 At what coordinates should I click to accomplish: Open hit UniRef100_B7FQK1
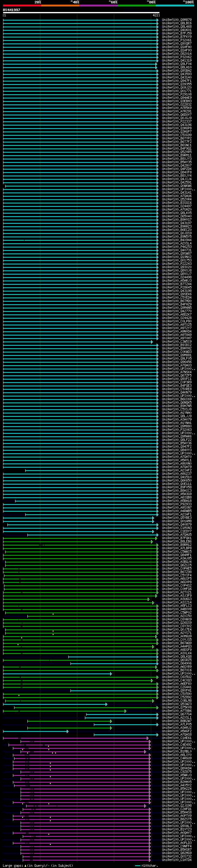click(176, 538)
